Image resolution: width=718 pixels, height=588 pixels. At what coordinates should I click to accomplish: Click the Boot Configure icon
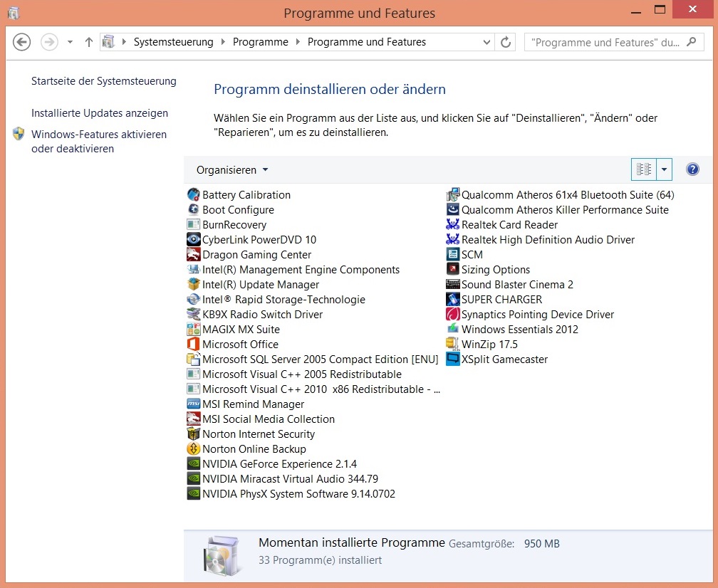[193, 209]
